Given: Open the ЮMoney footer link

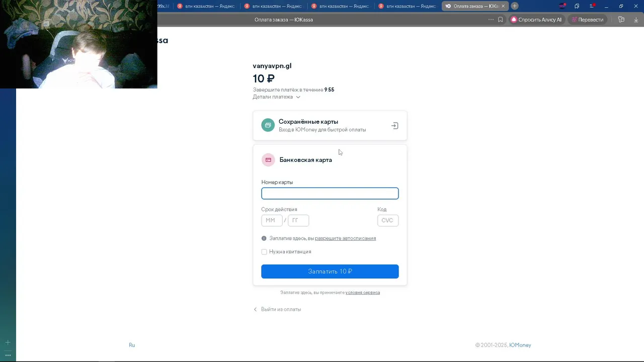Looking at the screenshot, I should coord(520,345).
